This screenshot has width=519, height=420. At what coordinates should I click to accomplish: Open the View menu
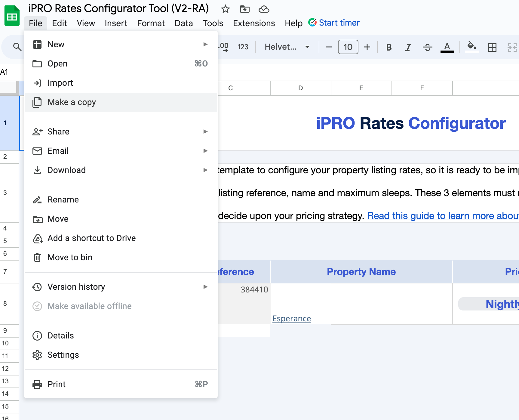(86, 23)
